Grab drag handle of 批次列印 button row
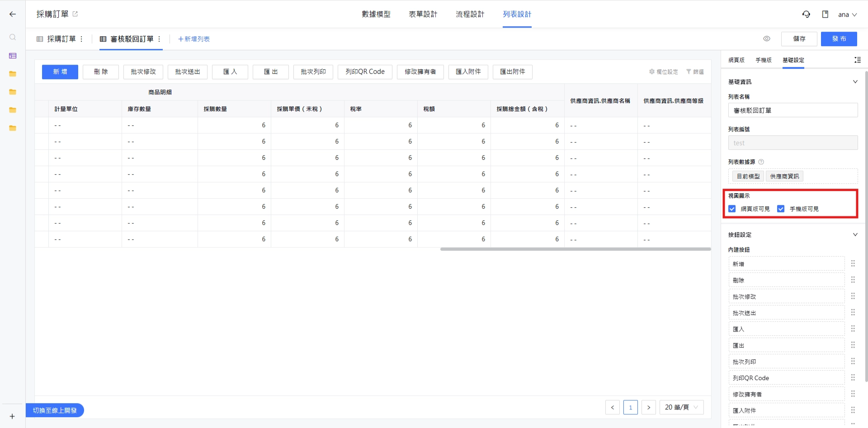 853,361
